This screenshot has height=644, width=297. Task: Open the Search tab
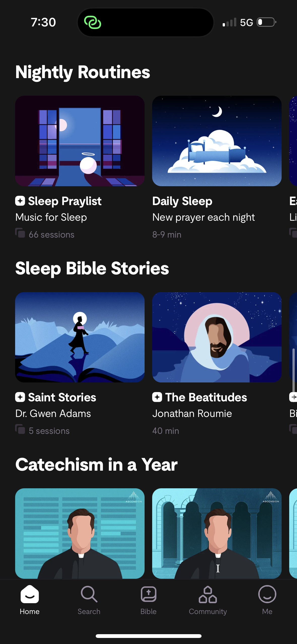coord(89,594)
